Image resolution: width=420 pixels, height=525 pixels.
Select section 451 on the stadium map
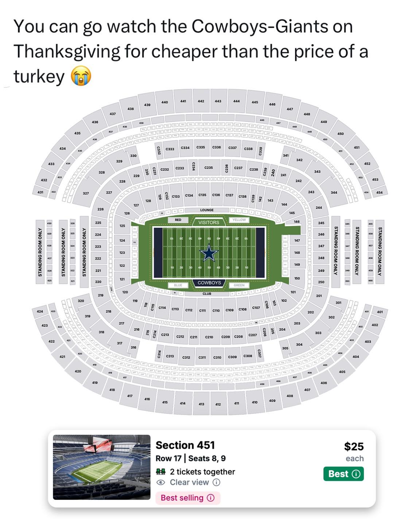click(357, 147)
